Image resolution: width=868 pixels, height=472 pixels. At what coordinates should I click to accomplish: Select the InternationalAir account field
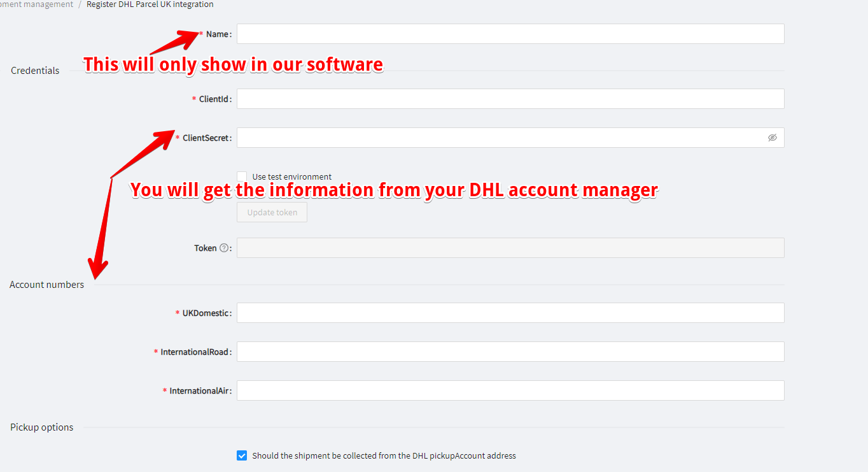pyautogui.click(x=510, y=390)
